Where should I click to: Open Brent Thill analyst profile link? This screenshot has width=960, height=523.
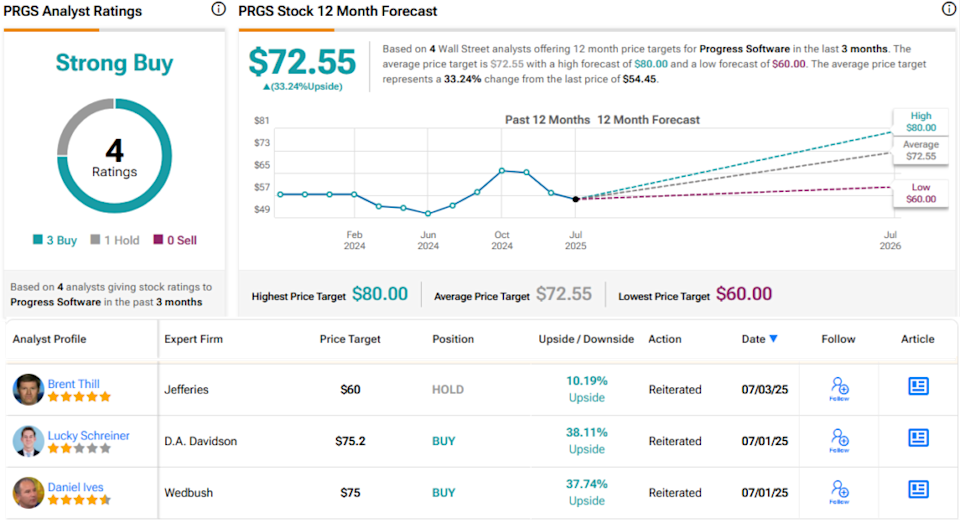tap(75, 384)
